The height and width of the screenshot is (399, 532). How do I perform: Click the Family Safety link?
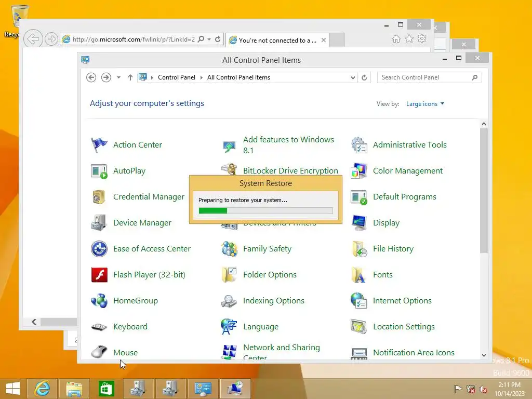pyautogui.click(x=267, y=249)
